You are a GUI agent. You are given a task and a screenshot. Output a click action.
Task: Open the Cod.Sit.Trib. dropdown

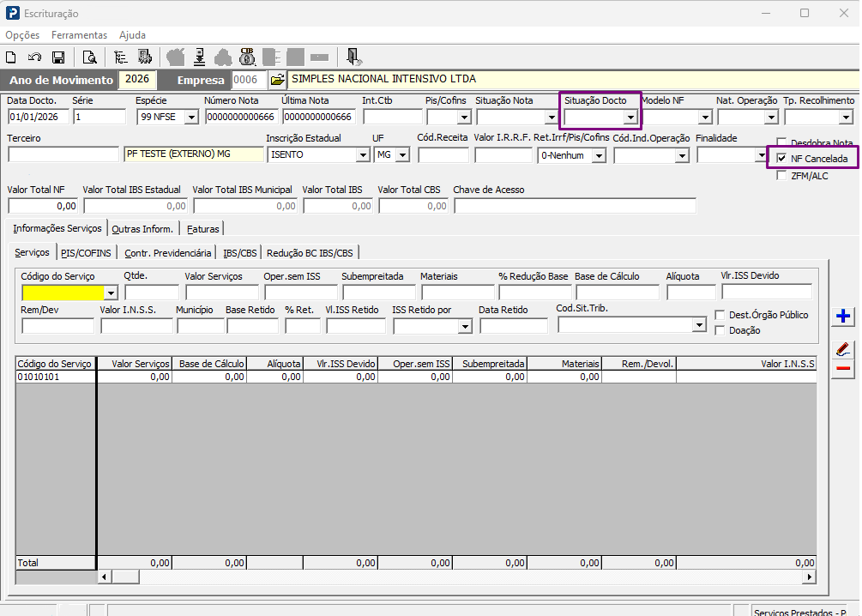pyautogui.click(x=699, y=325)
